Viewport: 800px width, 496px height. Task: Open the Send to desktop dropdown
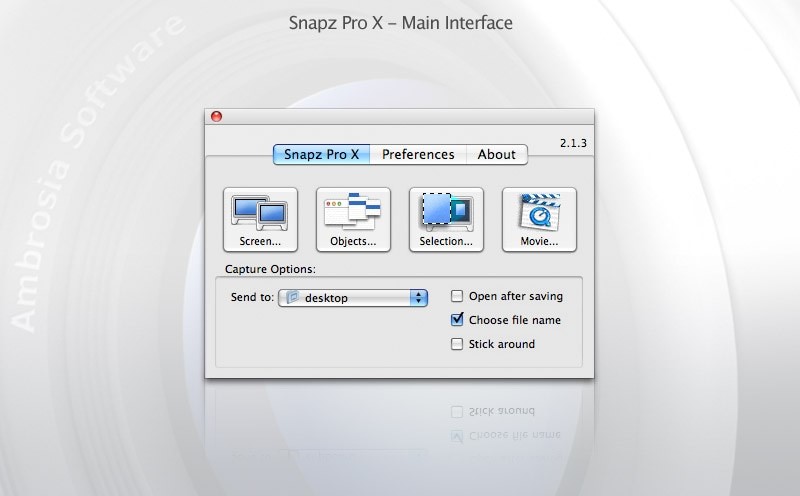click(x=353, y=297)
